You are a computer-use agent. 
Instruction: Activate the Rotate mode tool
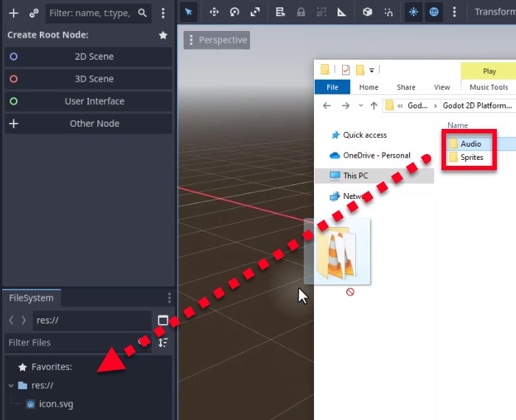[x=234, y=13]
